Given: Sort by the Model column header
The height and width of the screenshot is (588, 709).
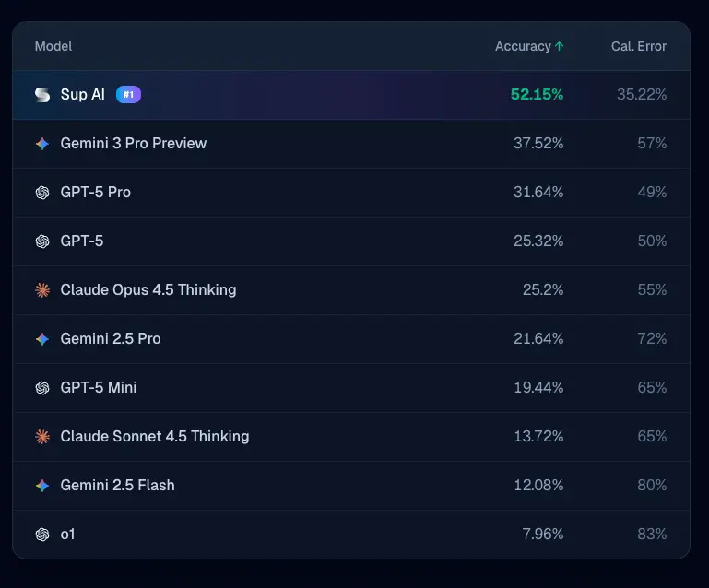Looking at the screenshot, I should point(53,46).
